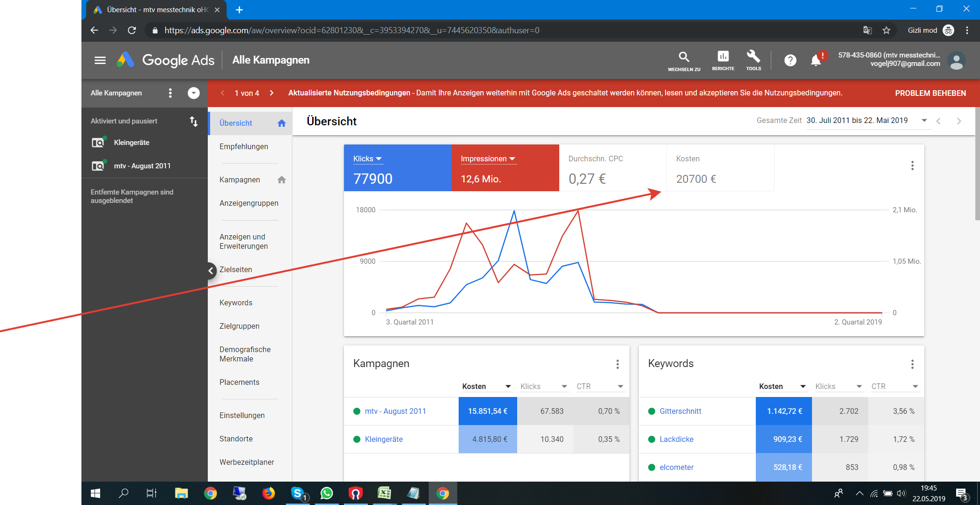Open the elcometer keyword link

tap(677, 468)
